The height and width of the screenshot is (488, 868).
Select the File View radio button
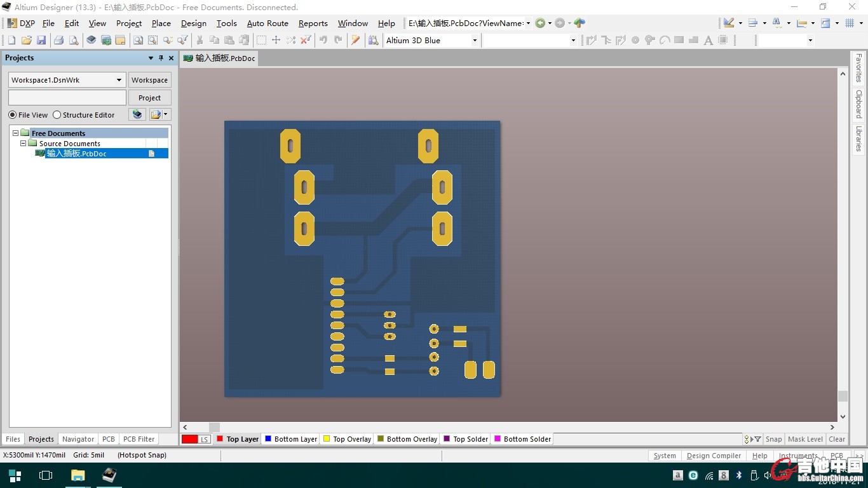pyautogui.click(x=13, y=115)
